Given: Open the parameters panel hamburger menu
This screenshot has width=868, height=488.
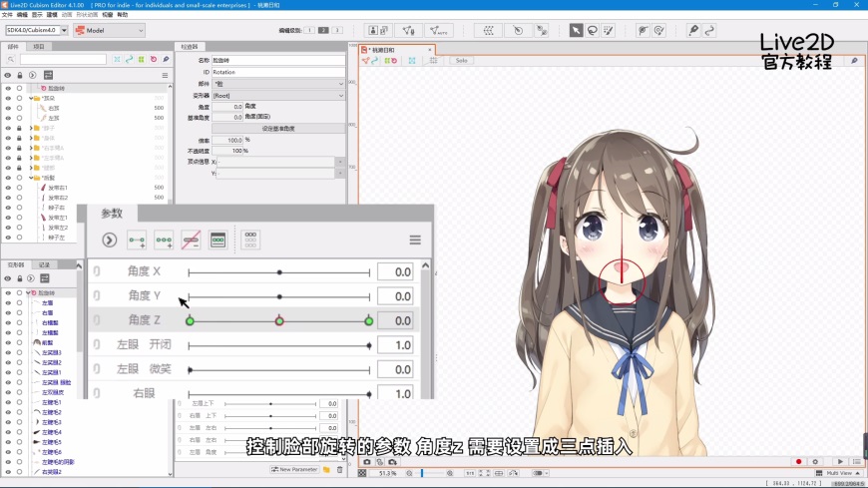Looking at the screenshot, I should (415, 240).
